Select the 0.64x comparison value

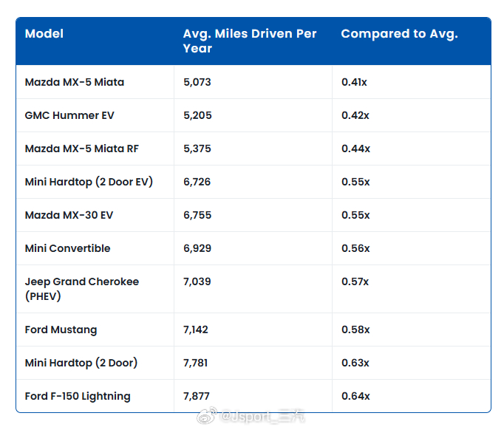pyautogui.click(x=355, y=396)
